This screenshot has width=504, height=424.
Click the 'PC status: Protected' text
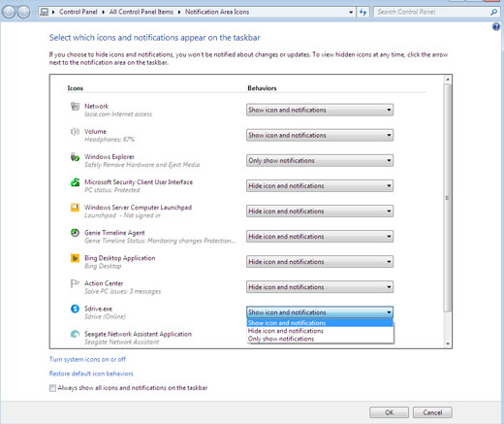[112, 190]
